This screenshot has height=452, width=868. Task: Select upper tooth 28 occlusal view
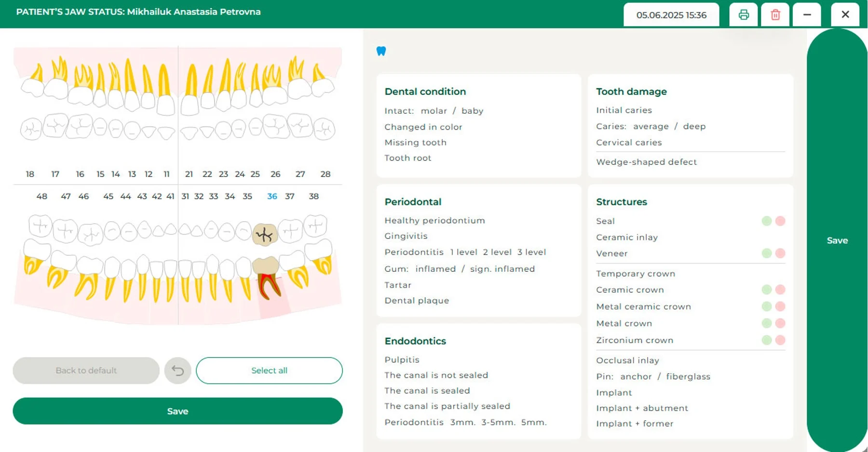325,129
